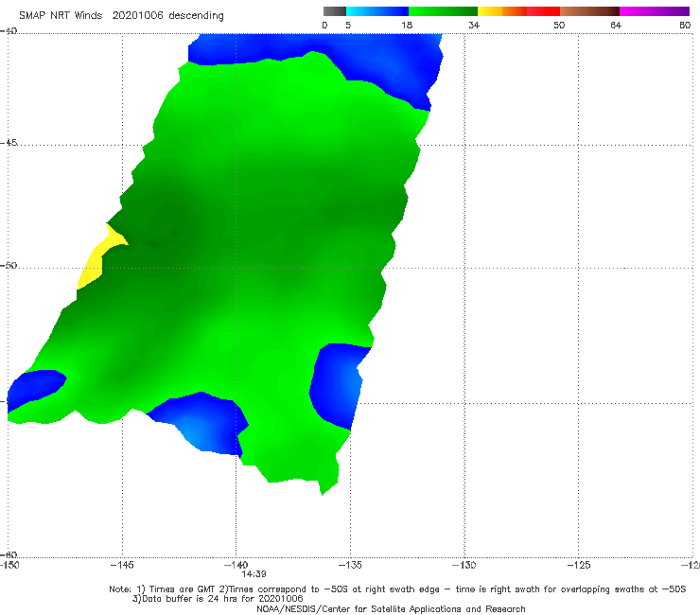Click the '-145' longitude axis label
This screenshot has height=615, width=700.
122,565
